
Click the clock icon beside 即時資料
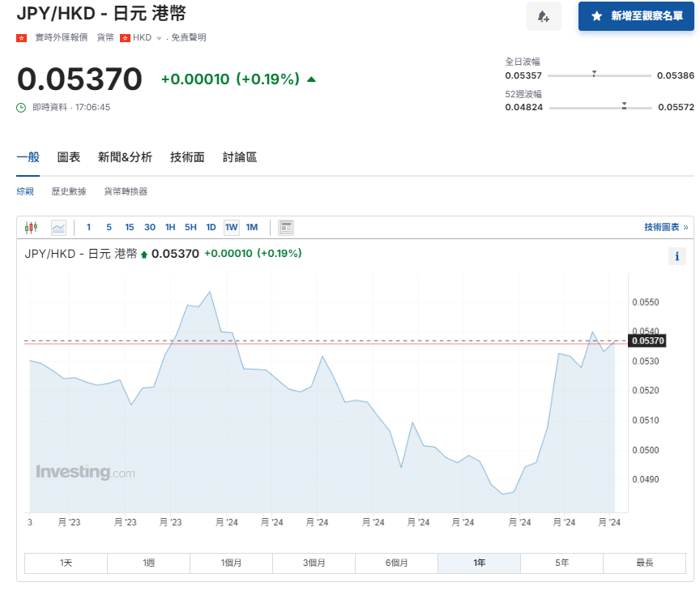point(22,107)
